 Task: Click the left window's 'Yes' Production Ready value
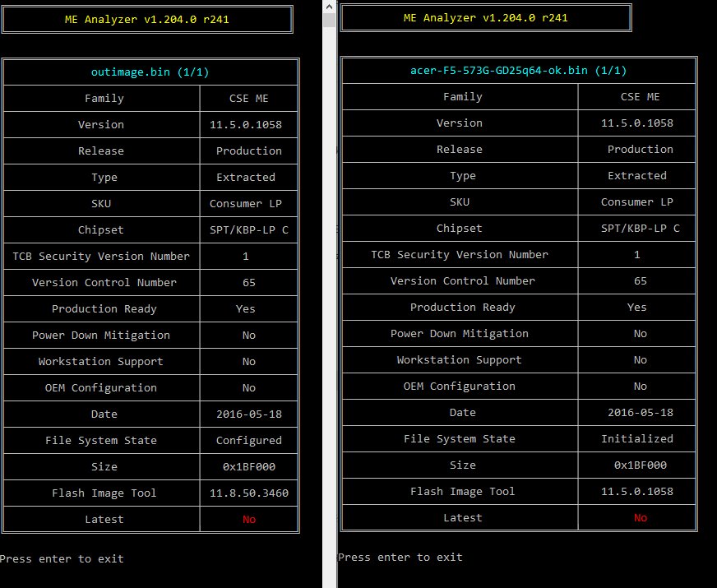pyautogui.click(x=246, y=309)
